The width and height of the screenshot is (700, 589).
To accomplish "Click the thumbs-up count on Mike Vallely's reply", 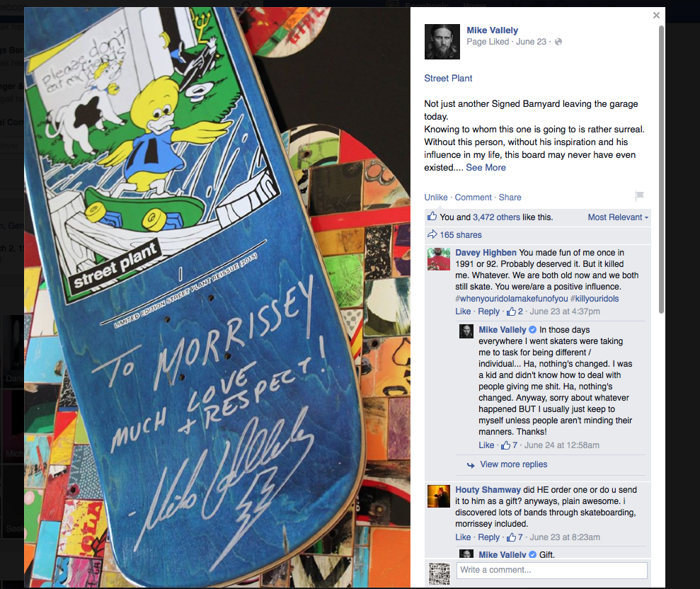I will pyautogui.click(x=509, y=445).
